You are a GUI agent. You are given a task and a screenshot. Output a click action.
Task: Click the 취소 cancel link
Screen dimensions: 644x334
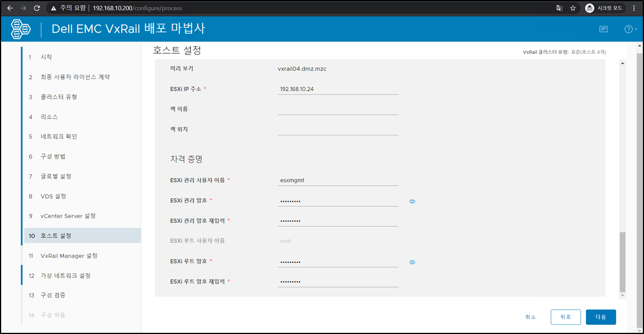(530, 317)
